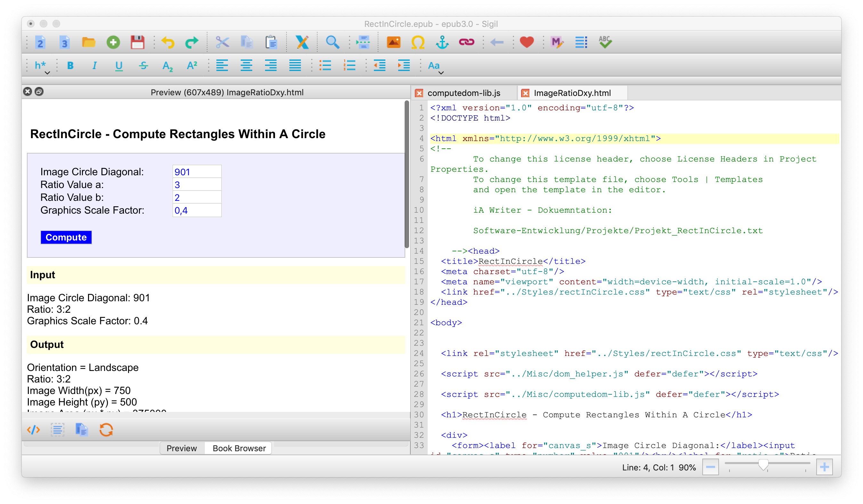Create new EPUB2 book icon
Screen dimensions: 863x504
coord(40,43)
